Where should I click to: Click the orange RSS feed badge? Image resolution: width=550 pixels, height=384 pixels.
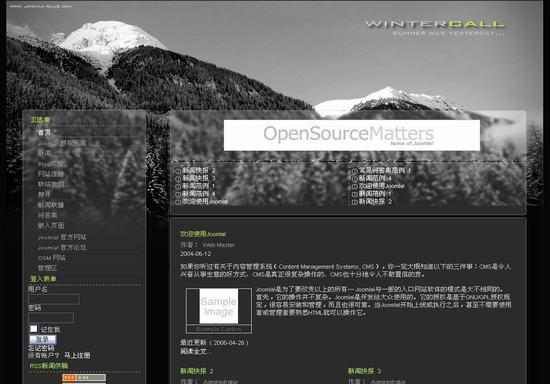[x=84, y=377]
